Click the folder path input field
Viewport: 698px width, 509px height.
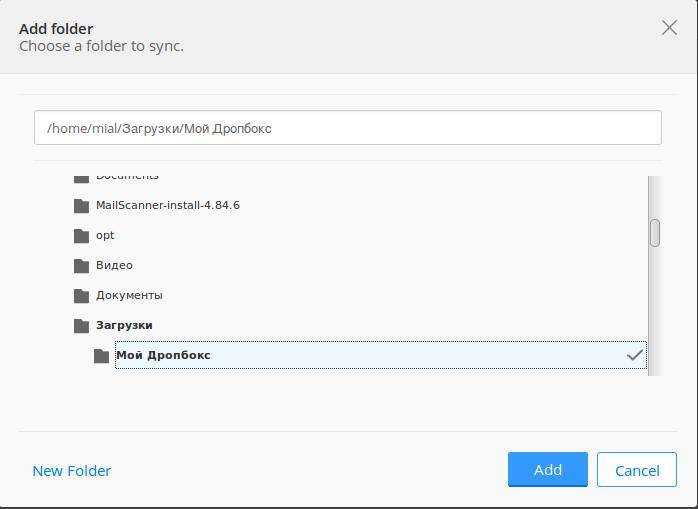point(347,128)
